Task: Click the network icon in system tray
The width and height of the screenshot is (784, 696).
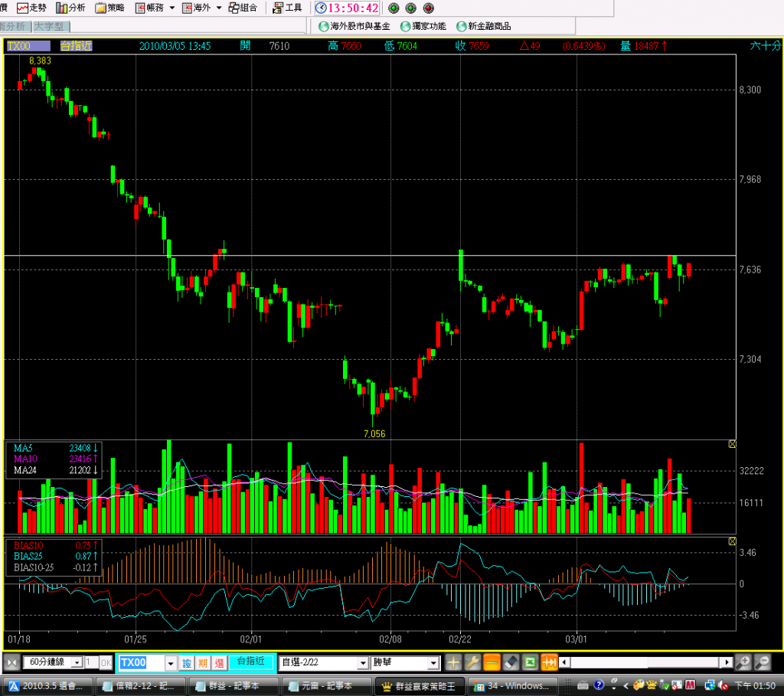Action: (710, 685)
